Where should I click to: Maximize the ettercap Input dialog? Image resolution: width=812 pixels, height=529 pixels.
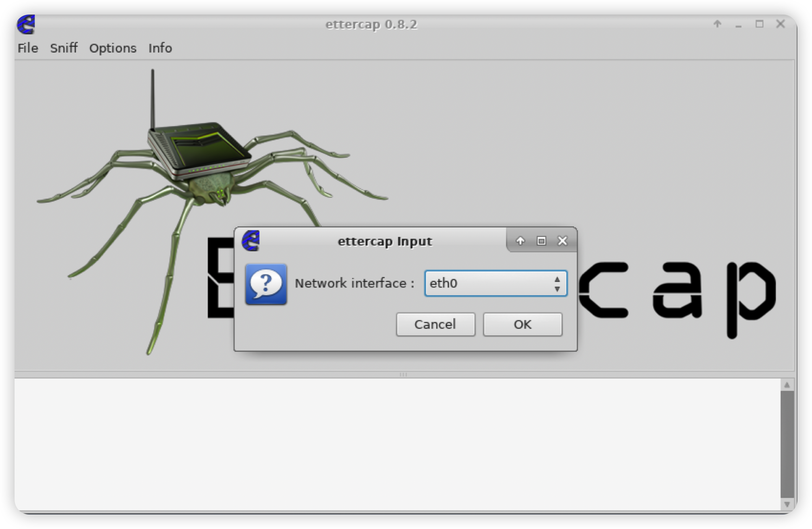click(x=541, y=241)
